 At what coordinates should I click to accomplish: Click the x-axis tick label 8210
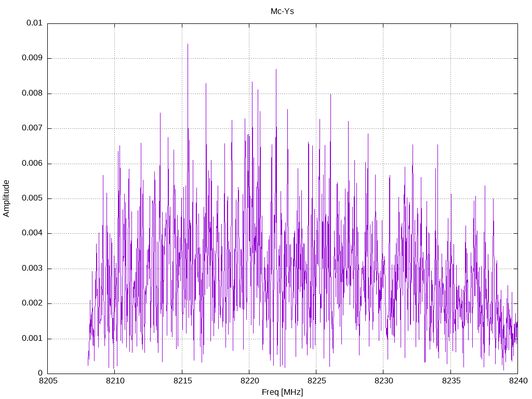pos(115,381)
